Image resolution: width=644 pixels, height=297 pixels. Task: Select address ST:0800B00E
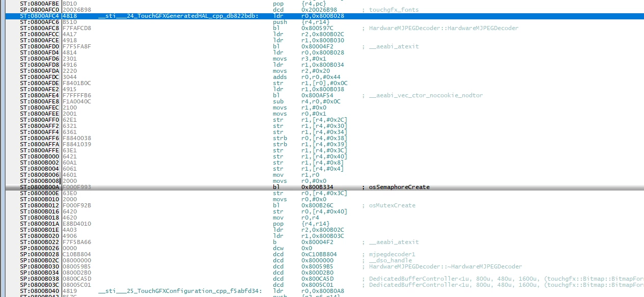pyautogui.click(x=40, y=193)
